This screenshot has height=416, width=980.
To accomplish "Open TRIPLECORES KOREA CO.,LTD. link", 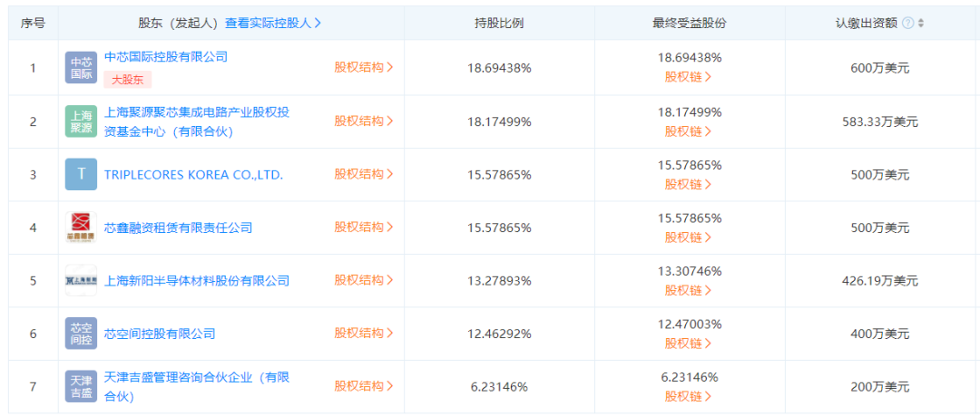I will click(193, 175).
